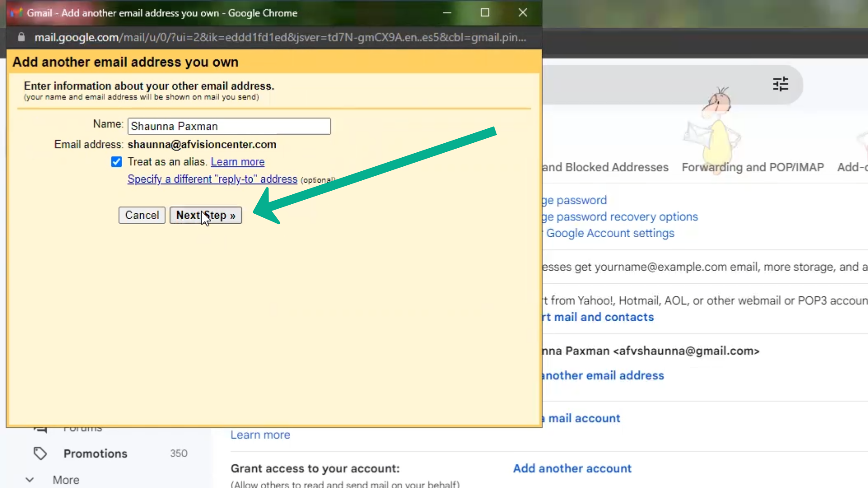Screen dimensions: 868x488
Task: Open Add another account link
Action: pyautogui.click(x=572, y=468)
